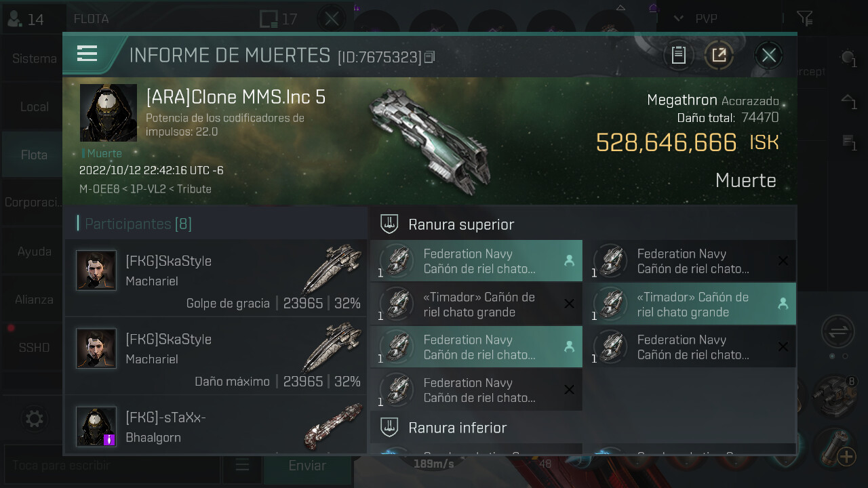
Task: Expand the PVP dropdown chevron
Action: 678,18
